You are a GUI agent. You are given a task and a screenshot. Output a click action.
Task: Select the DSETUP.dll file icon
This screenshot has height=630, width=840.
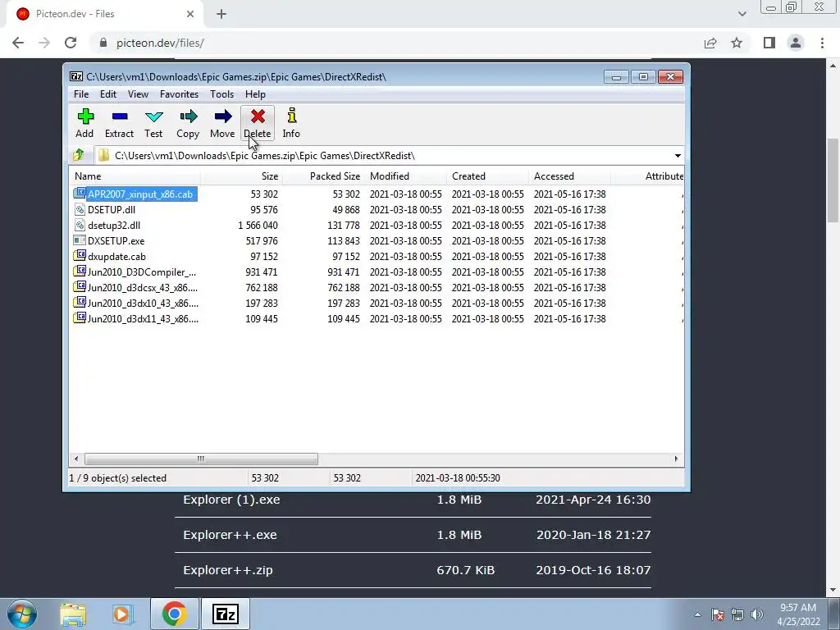pos(80,209)
